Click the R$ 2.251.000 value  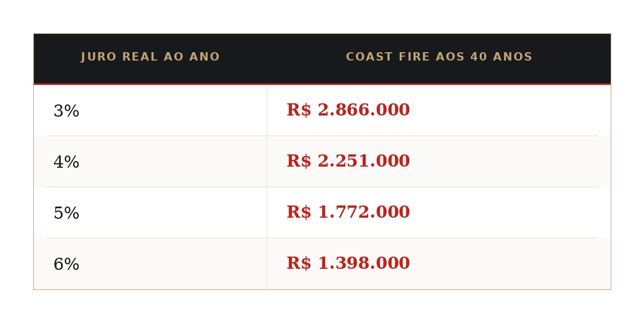point(348,160)
